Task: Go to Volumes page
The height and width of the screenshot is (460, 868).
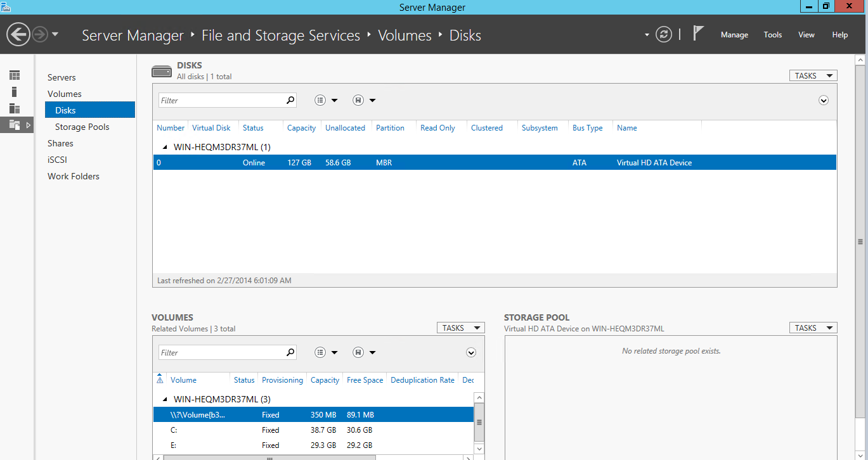Action: [65, 94]
